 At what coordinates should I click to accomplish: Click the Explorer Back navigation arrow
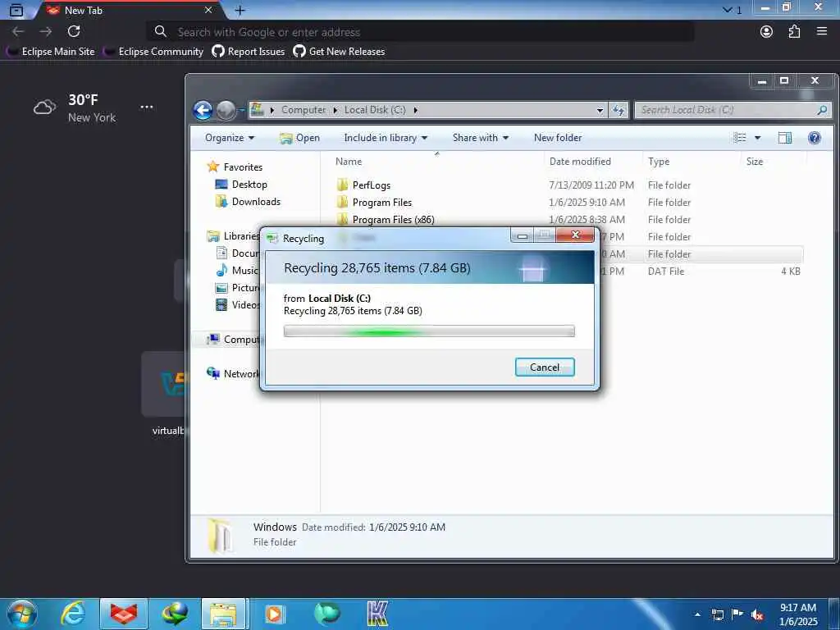pos(203,111)
